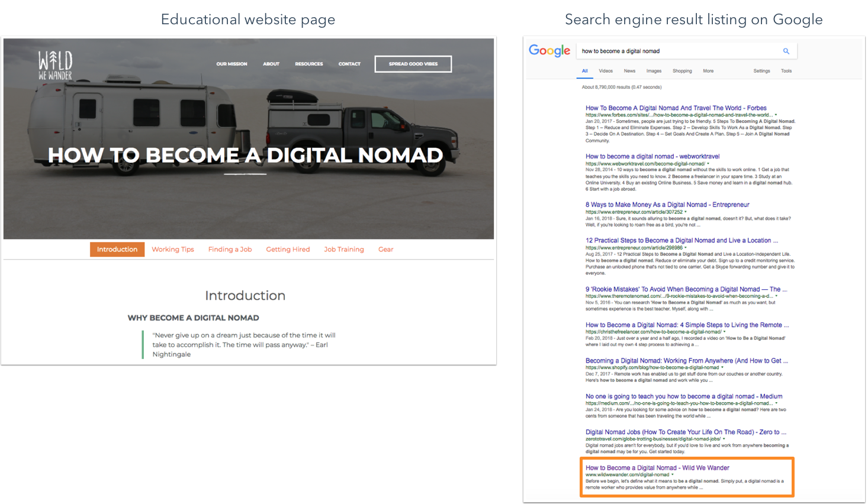Image resolution: width=868 pixels, height=504 pixels.
Task: Open the Shopify Working From Anywhere result
Action: (x=687, y=361)
